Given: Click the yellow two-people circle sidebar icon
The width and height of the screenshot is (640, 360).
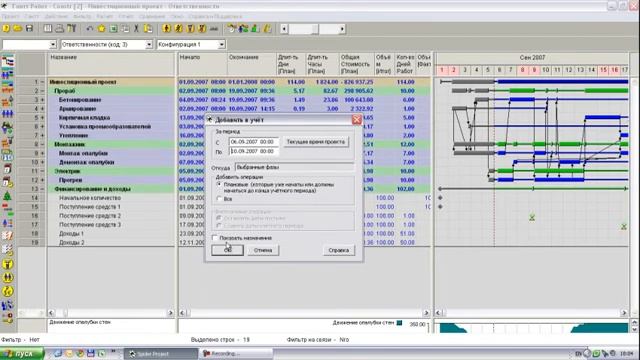Looking at the screenshot, I should click(7, 278).
